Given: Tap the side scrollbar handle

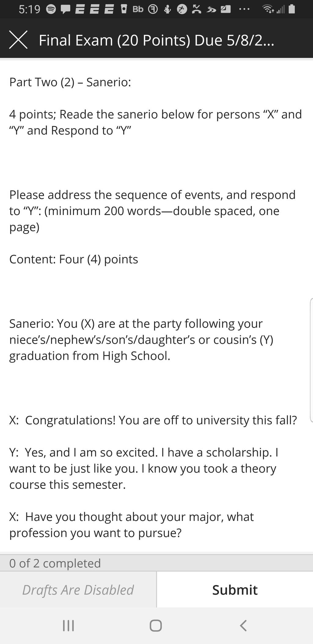Looking at the screenshot, I should (311, 360).
